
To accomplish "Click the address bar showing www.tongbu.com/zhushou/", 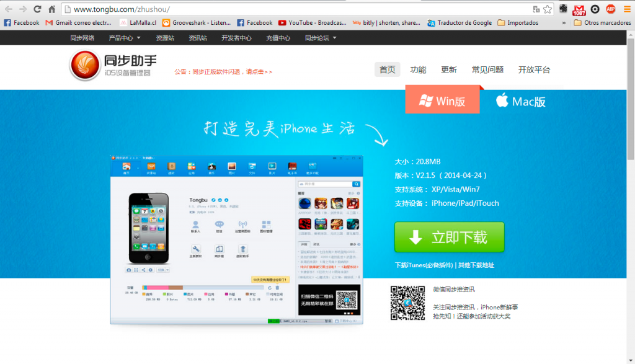I will pos(298,9).
